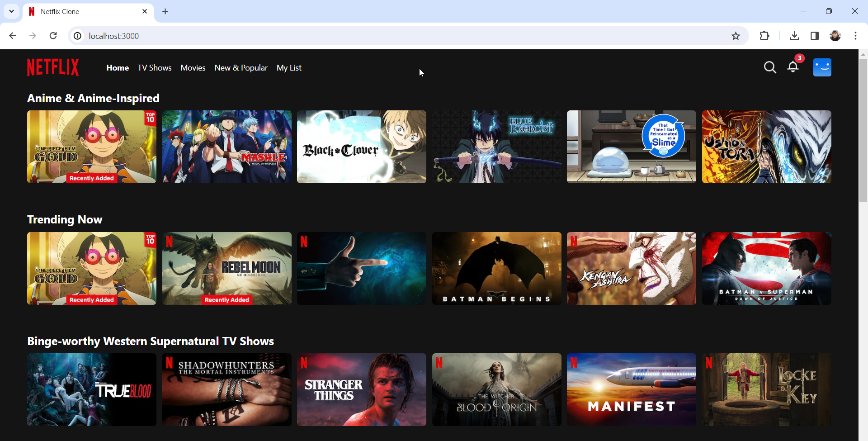This screenshot has width=868, height=441.
Task: Click the Anime & Anime-Inspired heading
Action: tap(93, 98)
